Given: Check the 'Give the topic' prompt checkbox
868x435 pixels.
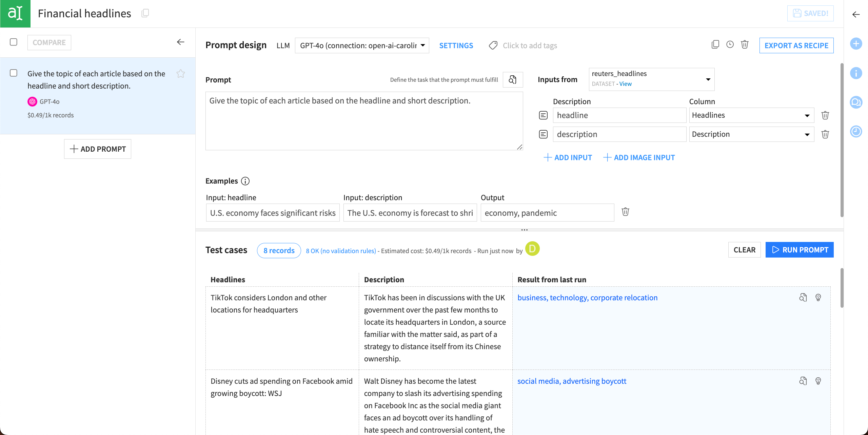Looking at the screenshot, I should [x=14, y=73].
